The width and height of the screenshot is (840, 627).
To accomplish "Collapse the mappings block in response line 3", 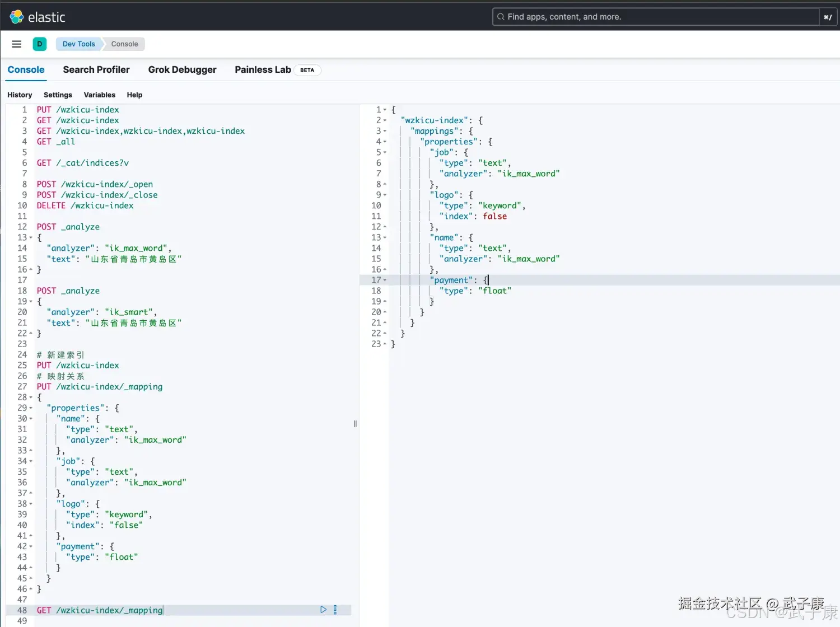I will click(x=385, y=131).
